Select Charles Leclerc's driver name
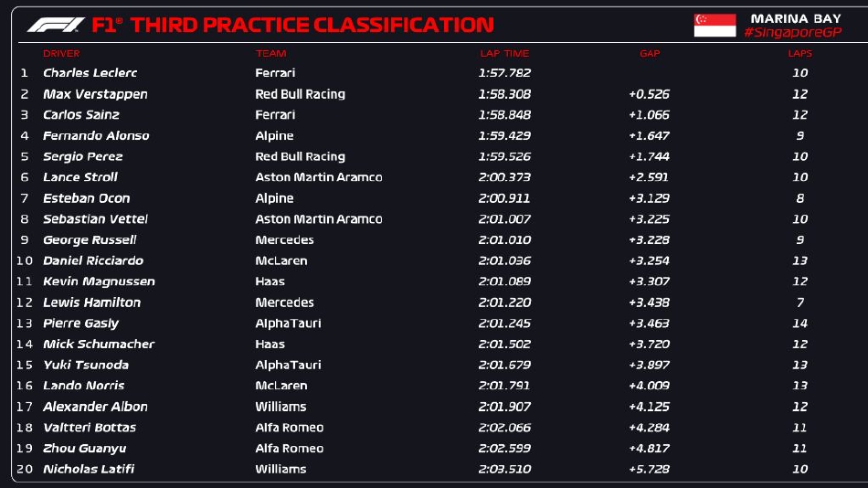868x488 pixels. pyautogui.click(x=90, y=73)
